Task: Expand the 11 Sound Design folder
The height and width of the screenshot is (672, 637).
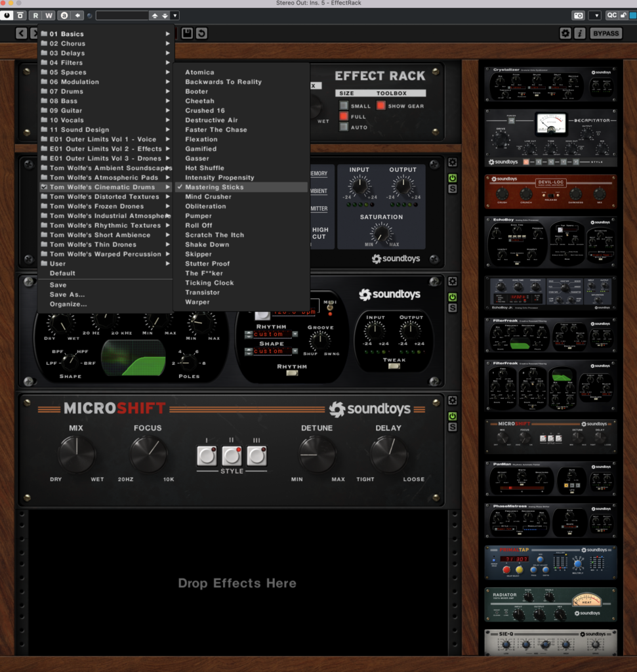Action: click(x=106, y=129)
